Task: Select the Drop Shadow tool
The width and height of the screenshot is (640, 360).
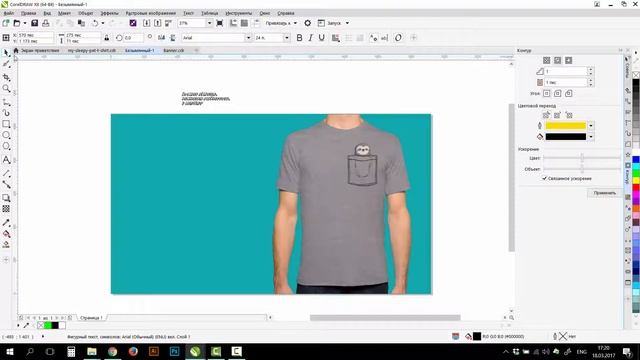Action: coord(6,198)
